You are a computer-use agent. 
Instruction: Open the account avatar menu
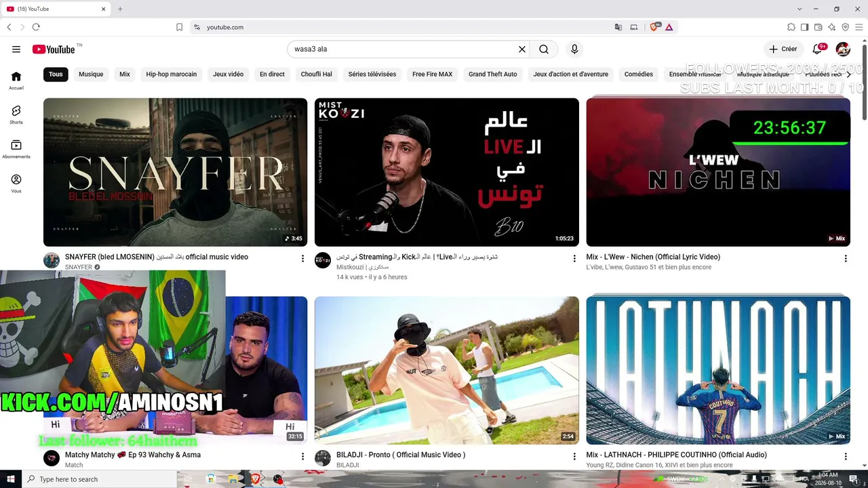coord(843,49)
